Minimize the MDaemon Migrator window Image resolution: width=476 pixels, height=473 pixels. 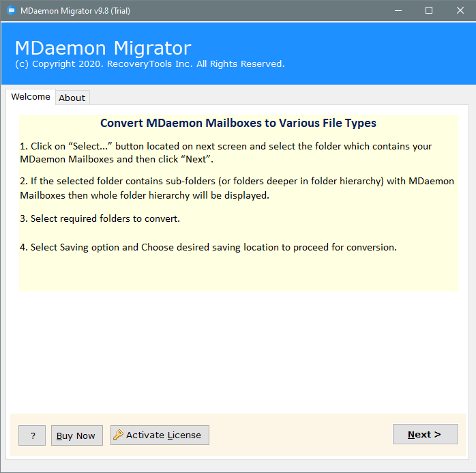pos(398,11)
